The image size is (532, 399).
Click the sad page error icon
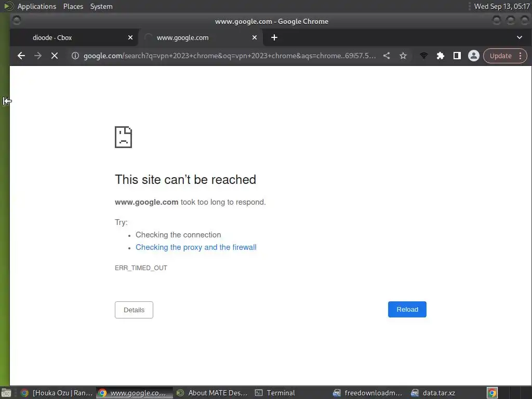point(123,137)
